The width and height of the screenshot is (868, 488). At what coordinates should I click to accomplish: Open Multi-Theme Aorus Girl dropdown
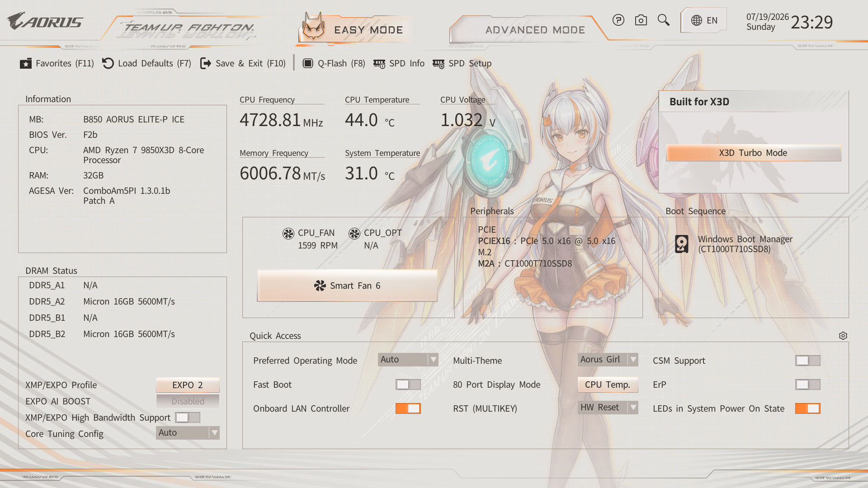[x=608, y=360]
